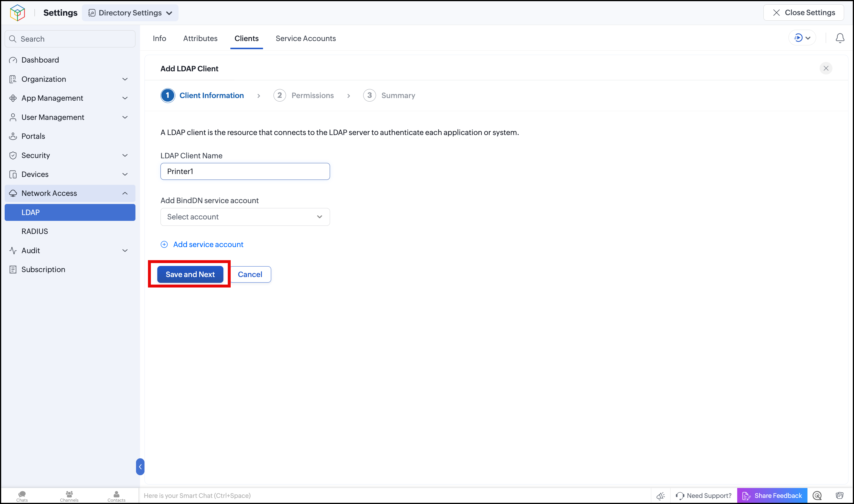The width and height of the screenshot is (854, 504).
Task: Click the bottom-bar search magnifier icon
Action: point(817,496)
